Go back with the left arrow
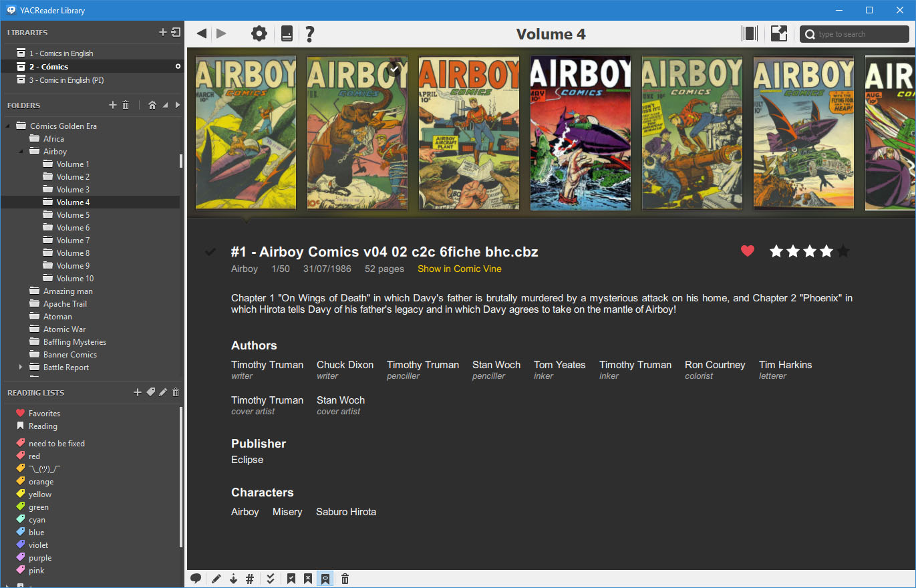The height and width of the screenshot is (588, 916). [201, 33]
